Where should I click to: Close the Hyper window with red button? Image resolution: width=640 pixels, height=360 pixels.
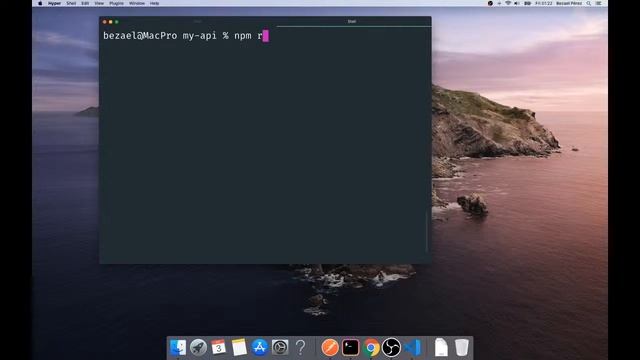tap(105, 22)
